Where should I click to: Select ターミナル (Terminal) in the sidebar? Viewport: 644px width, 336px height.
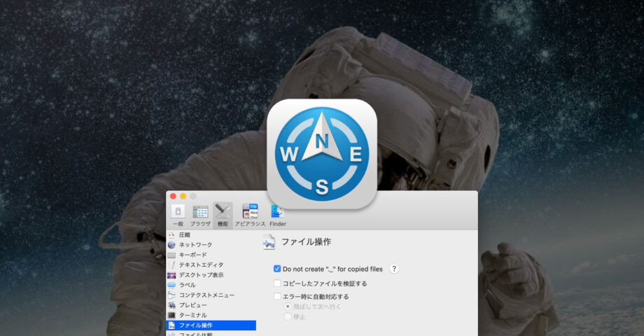pyautogui.click(x=192, y=315)
